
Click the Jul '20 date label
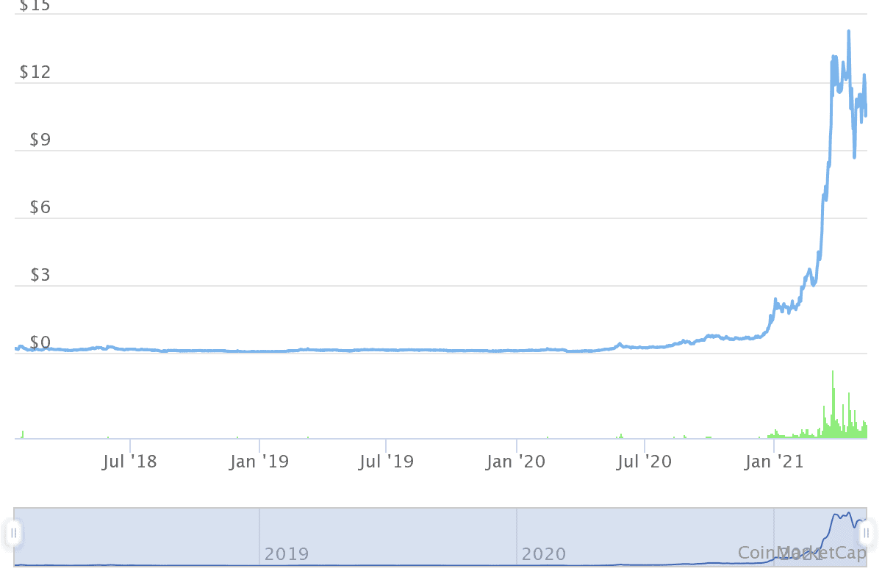click(x=645, y=462)
